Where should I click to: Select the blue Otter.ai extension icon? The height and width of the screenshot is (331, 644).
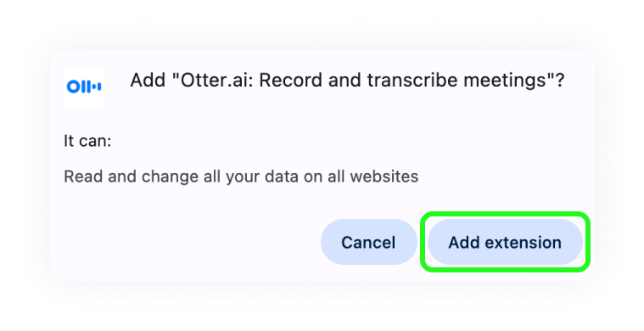(84, 87)
